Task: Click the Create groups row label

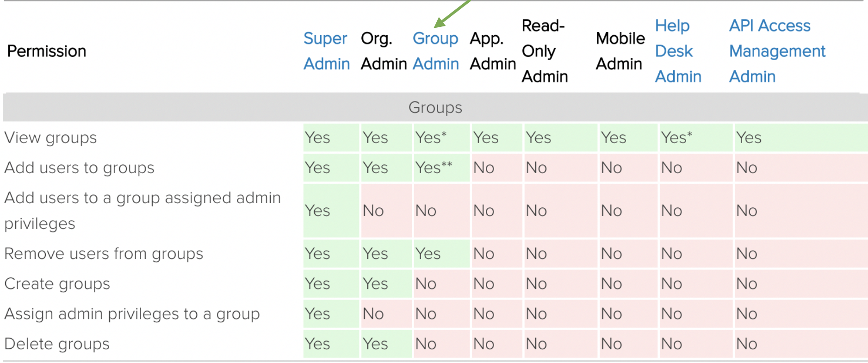Action: [57, 284]
